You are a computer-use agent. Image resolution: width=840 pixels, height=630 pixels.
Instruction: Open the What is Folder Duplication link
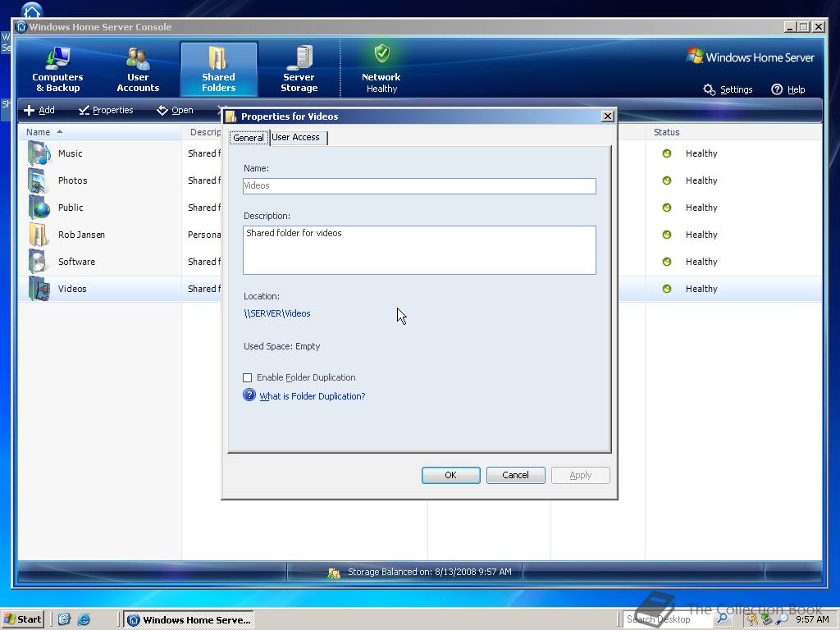pos(313,396)
